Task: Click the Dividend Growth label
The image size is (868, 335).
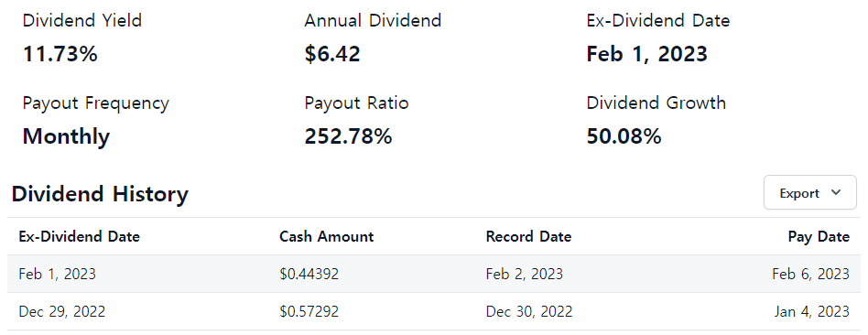Action: click(x=656, y=103)
